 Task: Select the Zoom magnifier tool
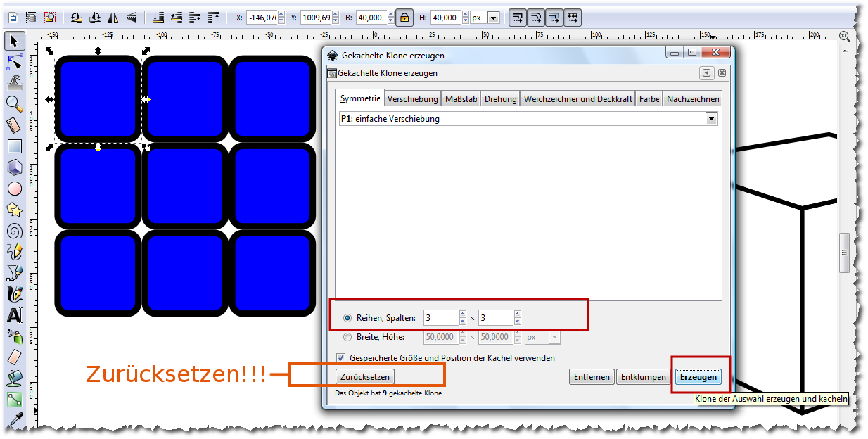point(14,104)
